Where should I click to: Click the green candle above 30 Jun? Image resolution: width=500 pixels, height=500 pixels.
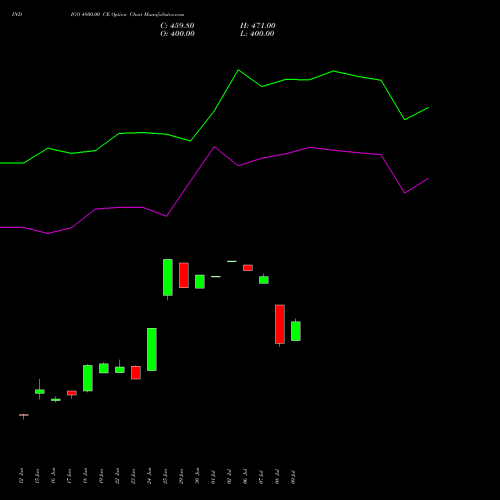coord(200,282)
